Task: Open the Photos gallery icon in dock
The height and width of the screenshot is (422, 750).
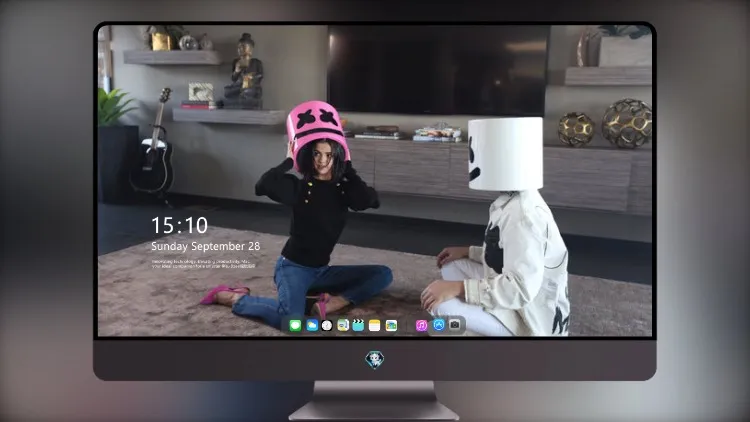Action: pyautogui.click(x=391, y=326)
